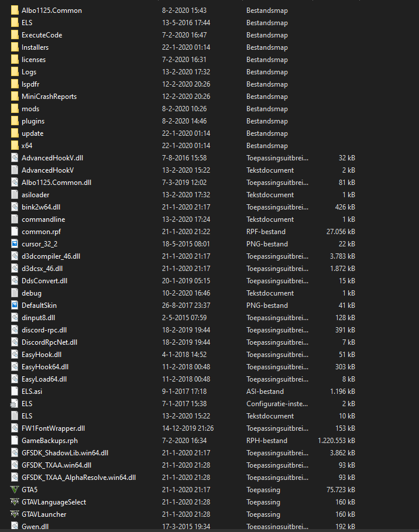419x532 pixels.
Task: Select the Logs folder icon
Action: 15,71
